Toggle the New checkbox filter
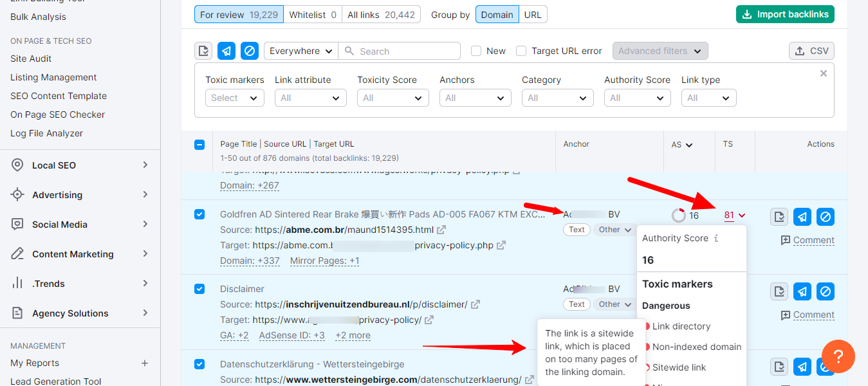Image resolution: width=868 pixels, height=386 pixels. tap(476, 51)
